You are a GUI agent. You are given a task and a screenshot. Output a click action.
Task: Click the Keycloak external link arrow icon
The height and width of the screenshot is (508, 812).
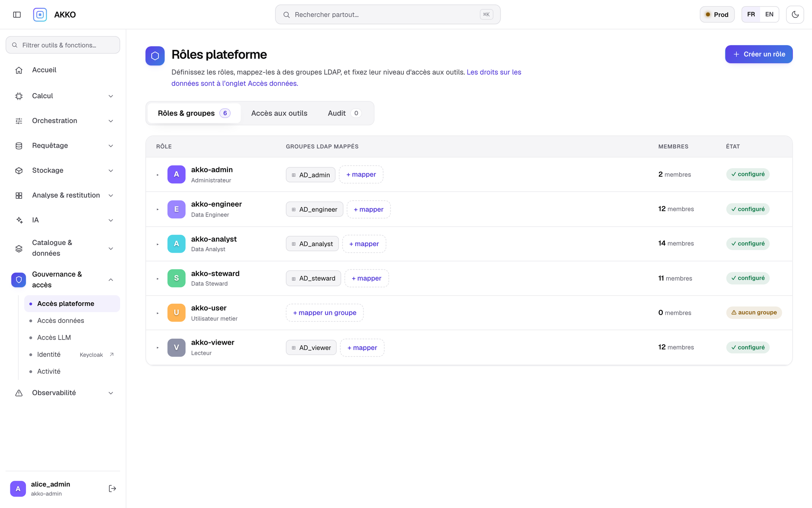[x=111, y=354]
